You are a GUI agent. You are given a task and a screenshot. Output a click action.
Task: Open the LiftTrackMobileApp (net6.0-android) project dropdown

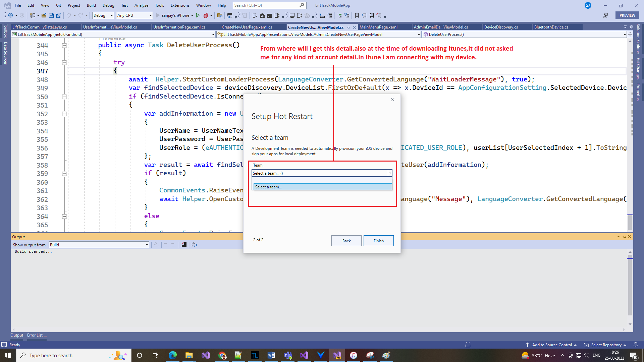click(113, 34)
